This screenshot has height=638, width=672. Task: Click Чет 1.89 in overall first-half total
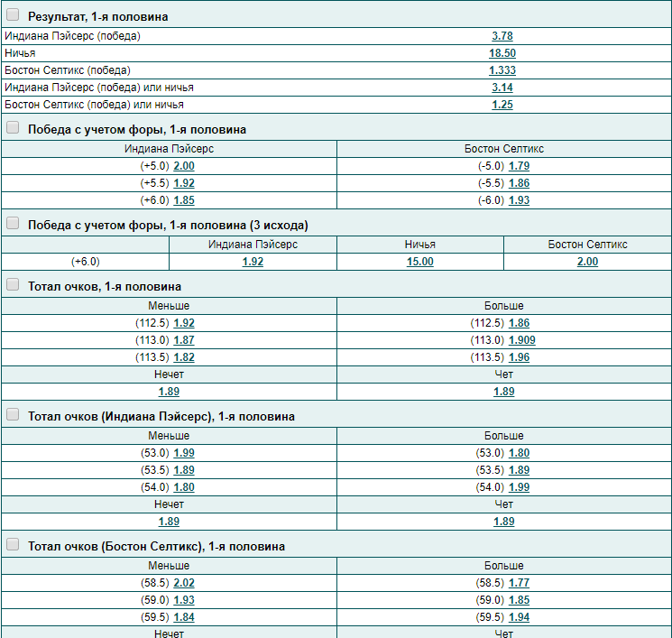tap(504, 392)
